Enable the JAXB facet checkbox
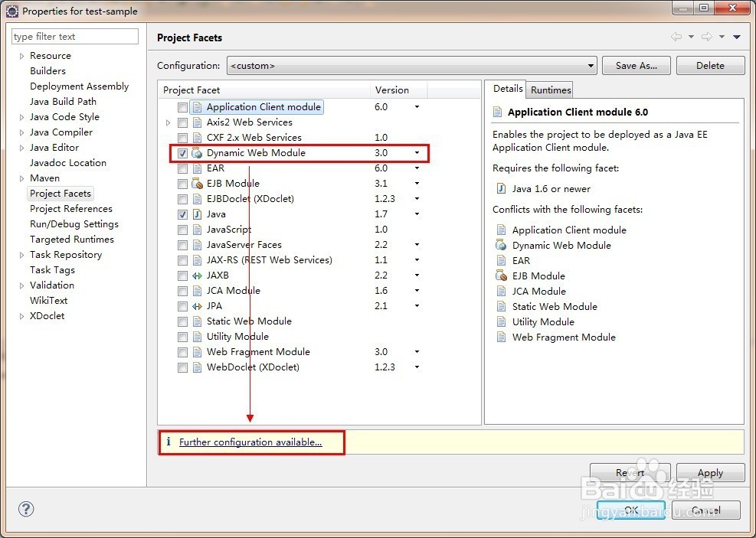756x538 pixels. (182, 276)
